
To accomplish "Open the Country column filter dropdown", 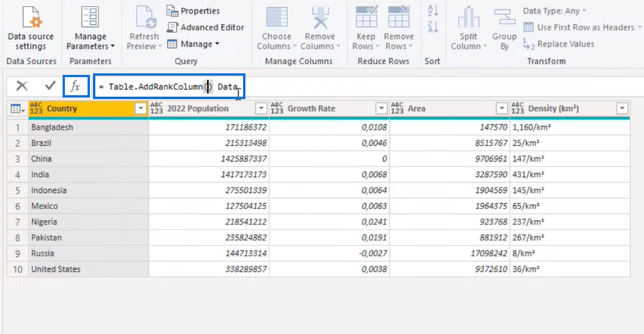I will coord(141,108).
